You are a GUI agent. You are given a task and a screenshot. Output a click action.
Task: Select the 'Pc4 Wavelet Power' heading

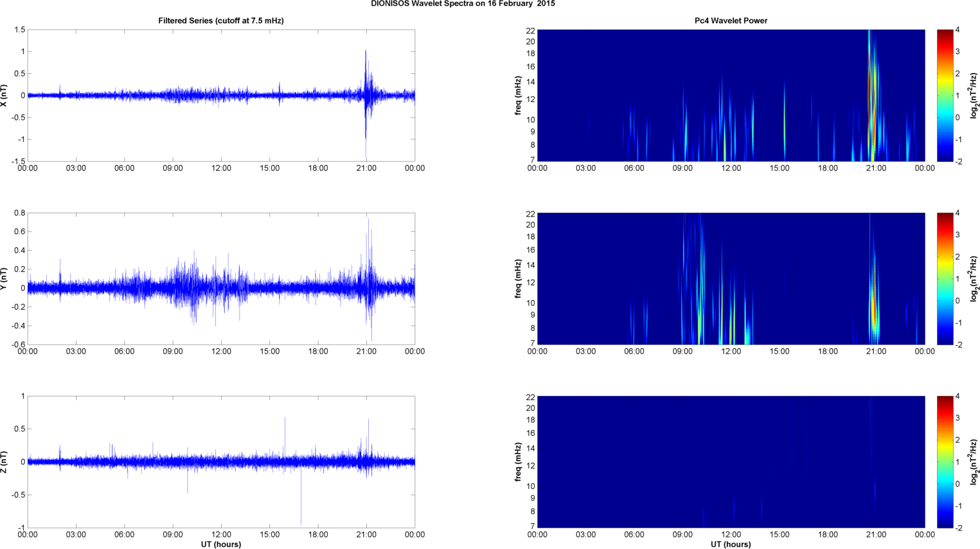point(731,21)
